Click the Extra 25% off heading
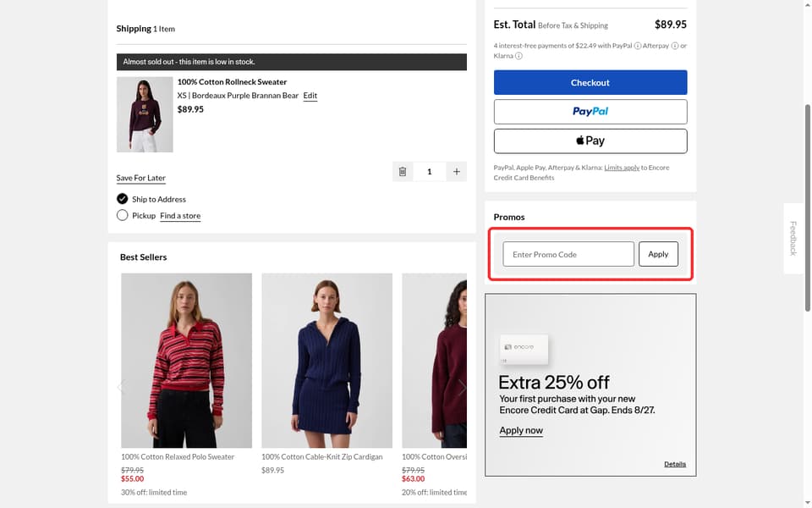 point(553,383)
